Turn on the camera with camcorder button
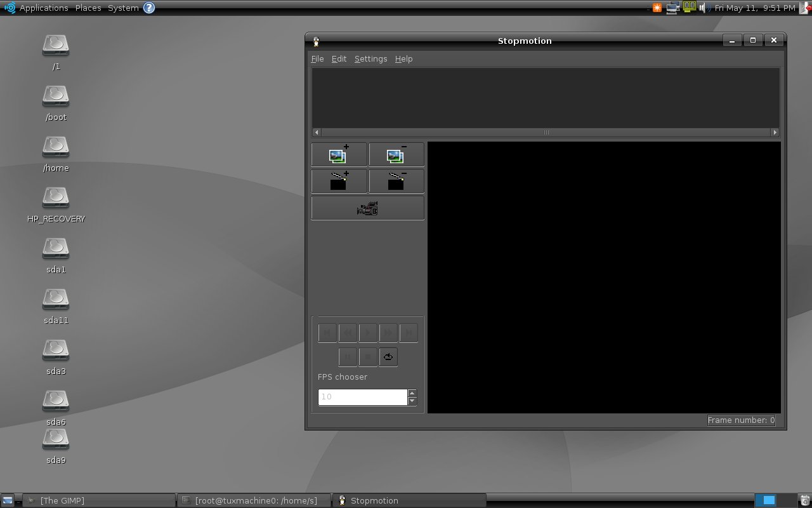 click(x=367, y=208)
